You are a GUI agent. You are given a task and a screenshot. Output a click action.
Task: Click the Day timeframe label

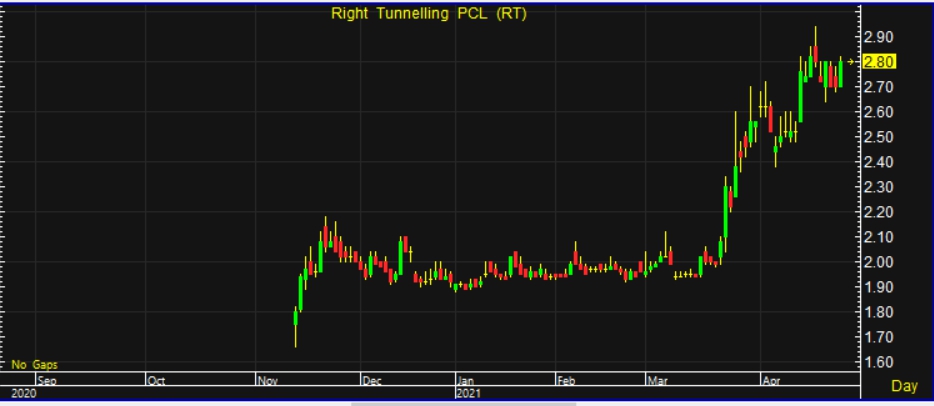tap(903, 386)
